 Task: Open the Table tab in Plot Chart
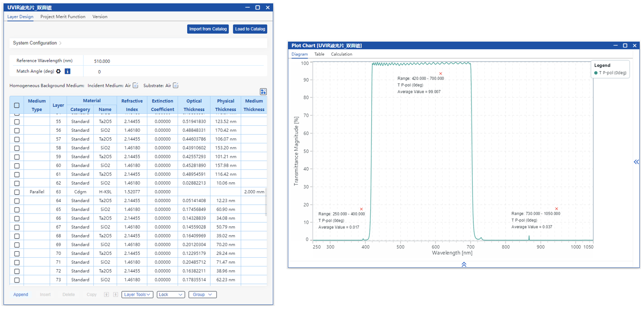click(x=319, y=54)
